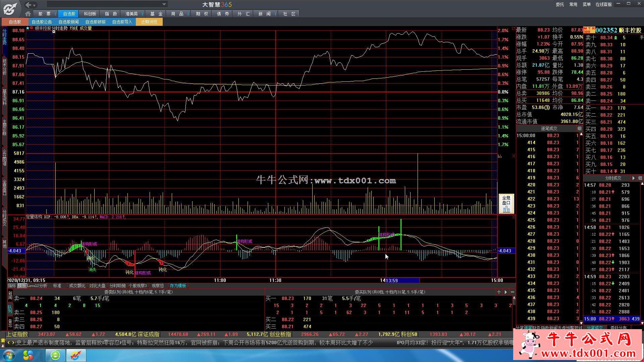Screen dimensions: 644x362
Task: Toggle 细 detail in 逐笔成交 header
Action: click(x=579, y=129)
